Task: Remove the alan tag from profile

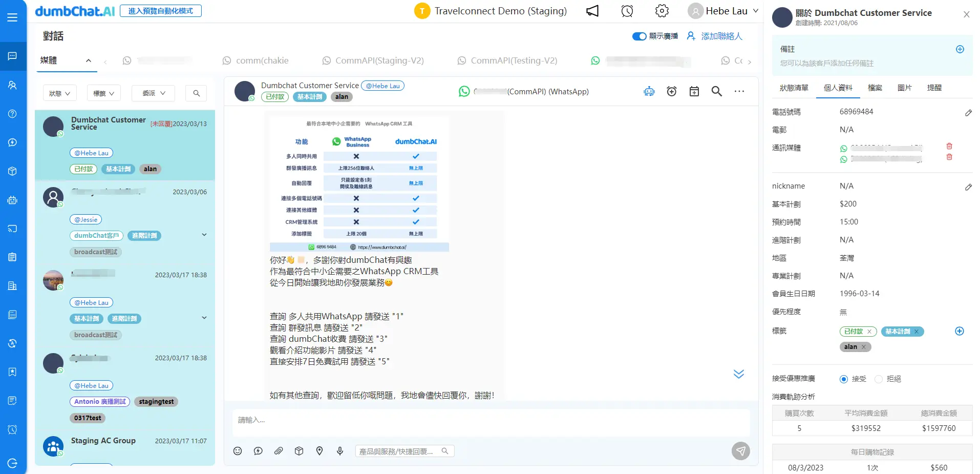Action: point(864,347)
